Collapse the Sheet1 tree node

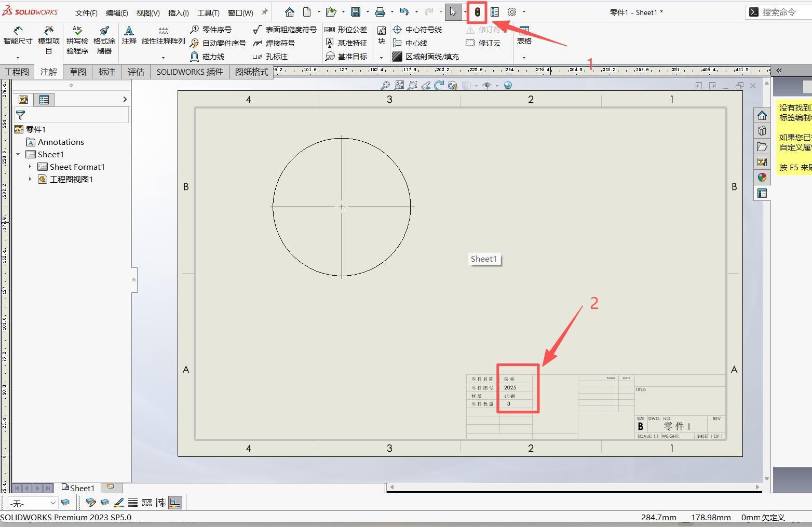click(x=18, y=154)
